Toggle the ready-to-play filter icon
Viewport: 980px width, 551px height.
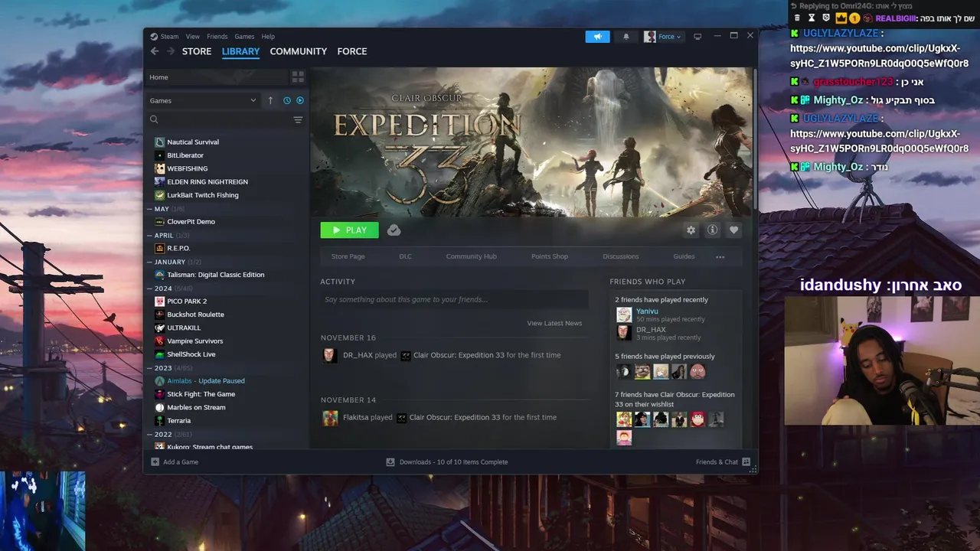point(299,100)
